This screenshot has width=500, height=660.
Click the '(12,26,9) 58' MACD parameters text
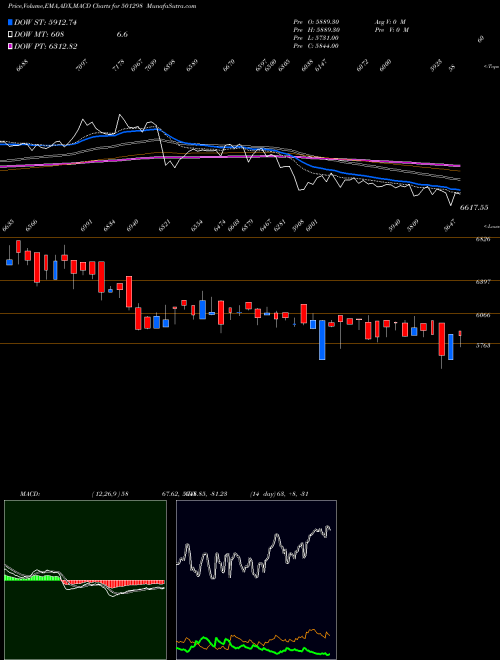[109, 494]
